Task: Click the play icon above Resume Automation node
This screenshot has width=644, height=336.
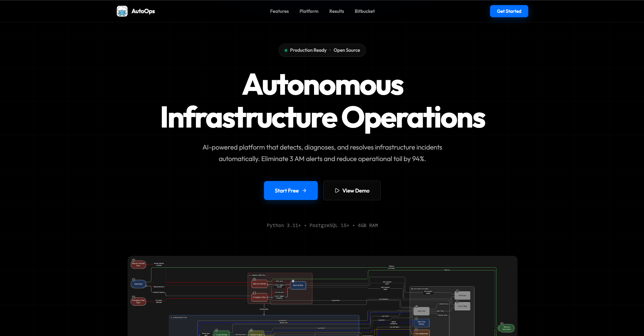Action: [502, 324]
